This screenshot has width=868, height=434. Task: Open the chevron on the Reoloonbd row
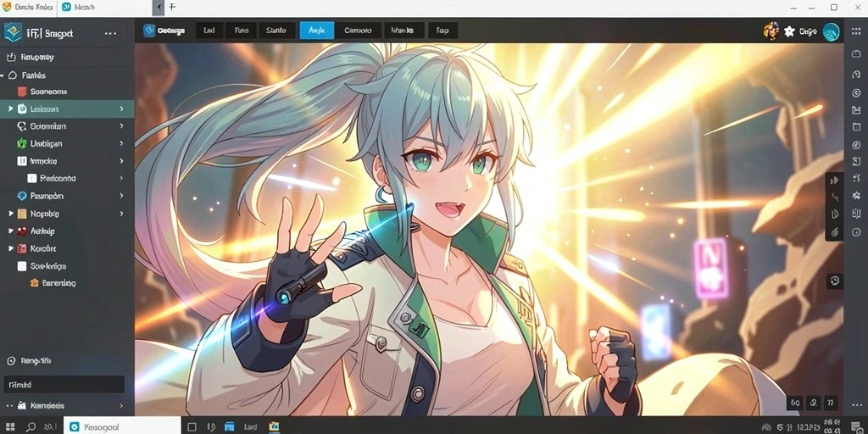pos(121,178)
